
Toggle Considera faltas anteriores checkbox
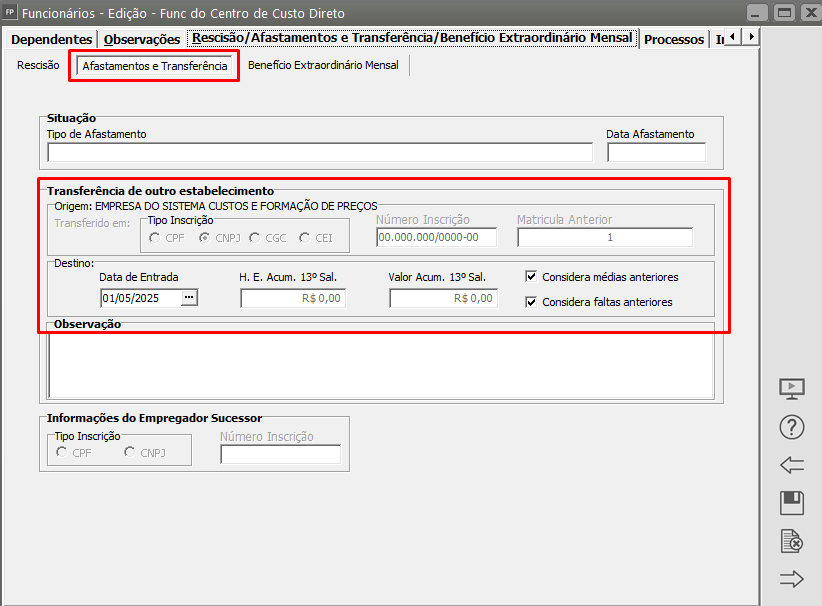coord(532,302)
